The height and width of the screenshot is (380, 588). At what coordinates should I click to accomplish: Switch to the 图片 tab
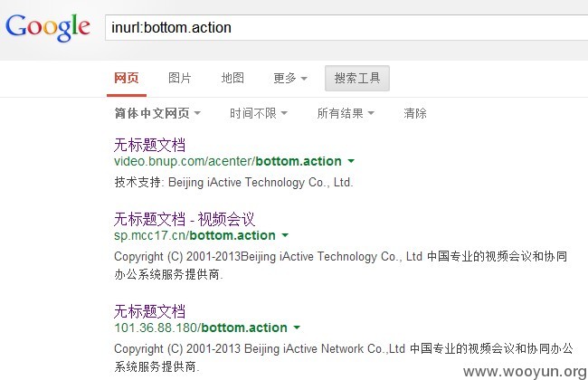click(180, 78)
